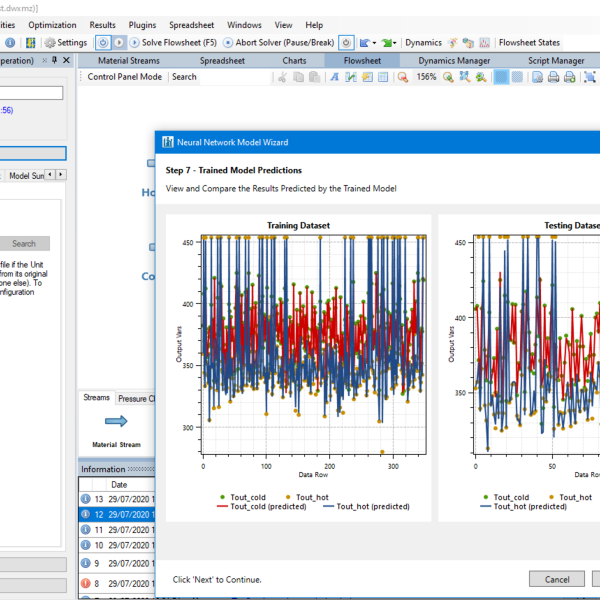Run Solve Flowsheet (F5)
600x600 pixels.
pos(173,42)
